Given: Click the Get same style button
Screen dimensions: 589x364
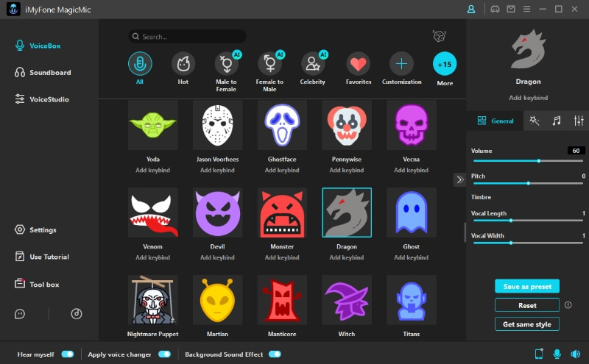Looking at the screenshot, I should tap(527, 324).
